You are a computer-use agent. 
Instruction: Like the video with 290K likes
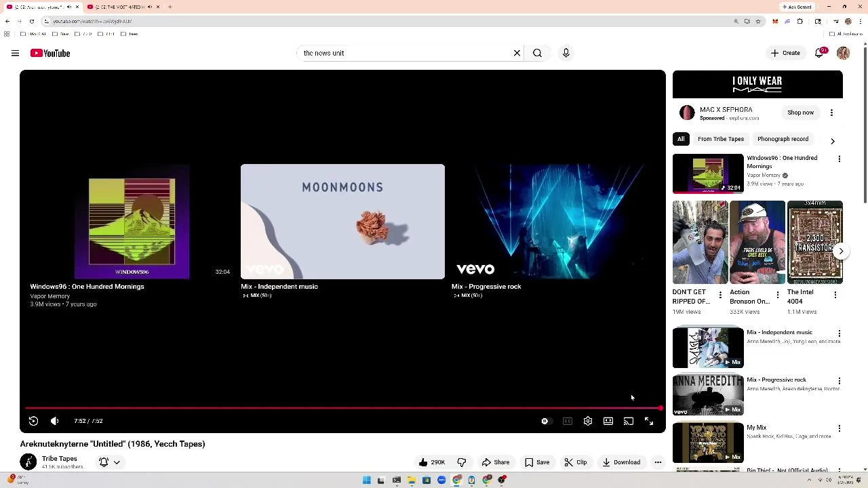click(431, 462)
